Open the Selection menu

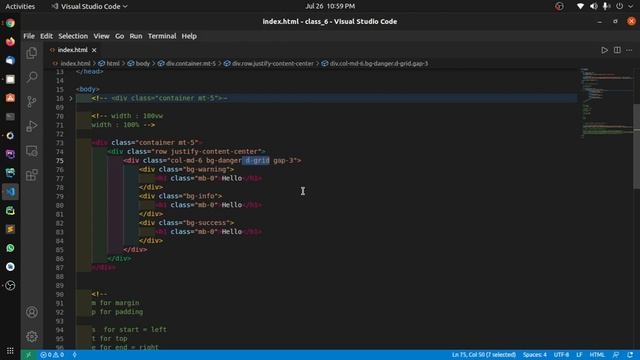tap(73, 36)
